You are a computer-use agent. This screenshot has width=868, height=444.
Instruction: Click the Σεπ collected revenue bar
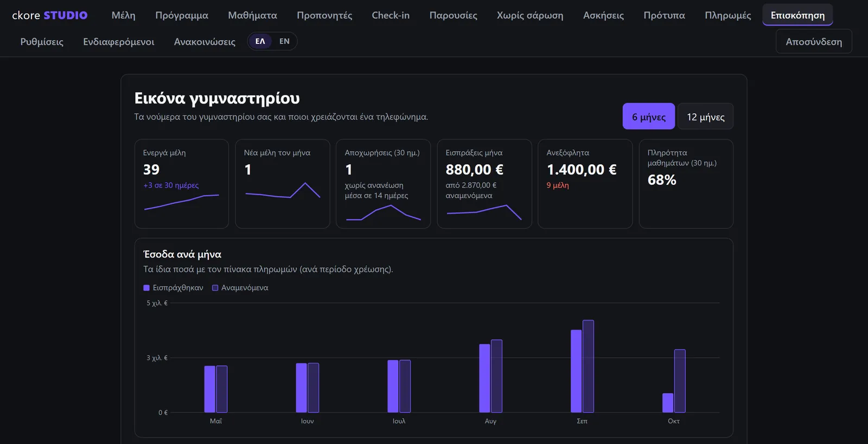pos(576,371)
